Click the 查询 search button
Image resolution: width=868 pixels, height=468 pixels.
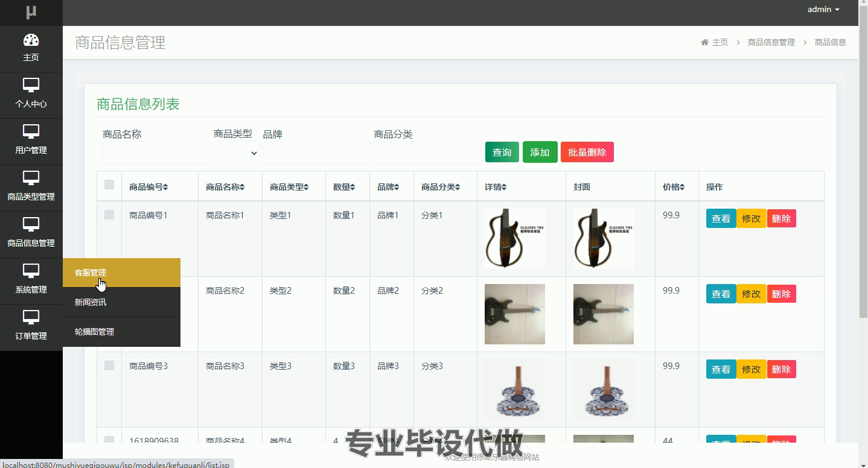tap(502, 152)
